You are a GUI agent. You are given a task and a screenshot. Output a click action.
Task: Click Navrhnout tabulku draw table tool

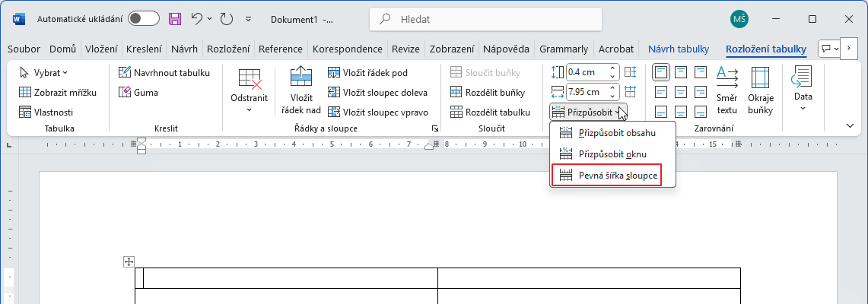click(164, 73)
